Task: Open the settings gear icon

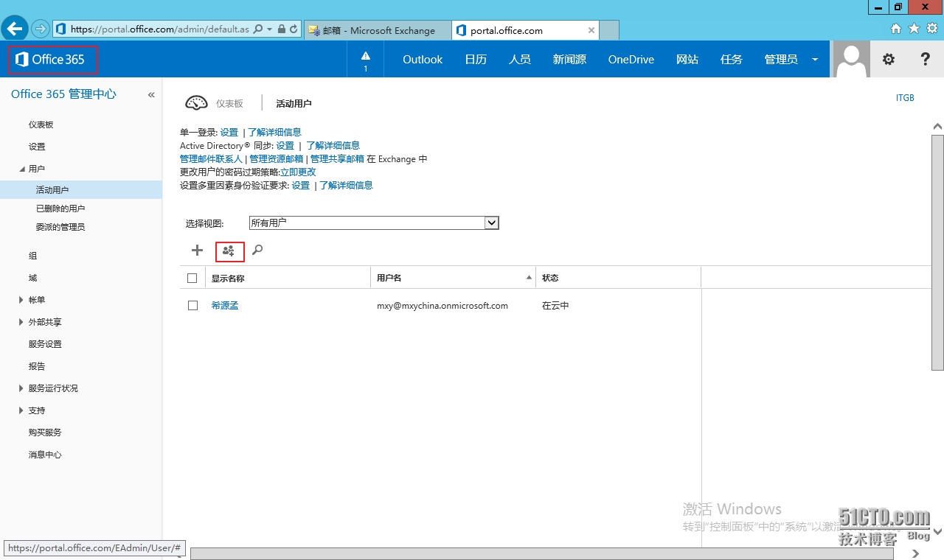Action: tap(889, 60)
